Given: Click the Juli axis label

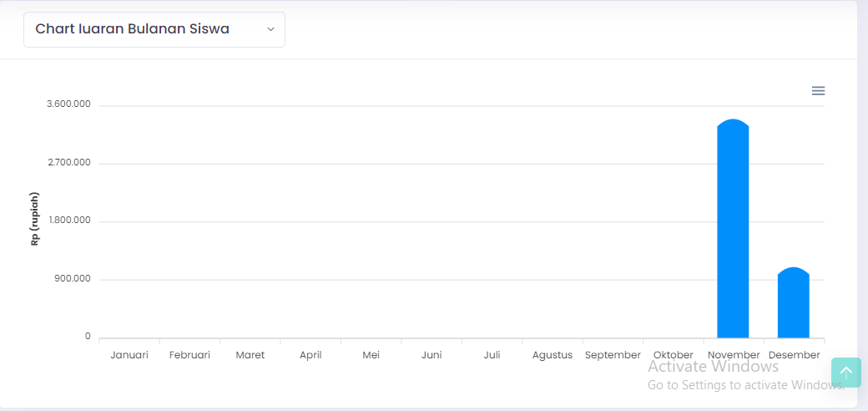Looking at the screenshot, I should coord(492,355).
